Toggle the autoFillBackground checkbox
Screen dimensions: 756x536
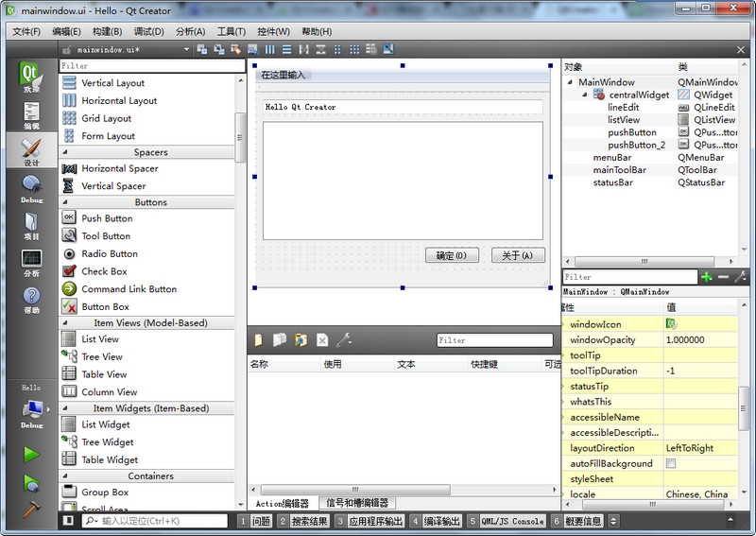coord(671,464)
